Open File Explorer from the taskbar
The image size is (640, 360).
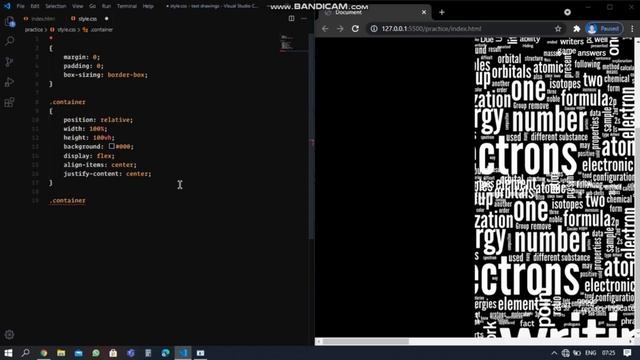click(61, 353)
